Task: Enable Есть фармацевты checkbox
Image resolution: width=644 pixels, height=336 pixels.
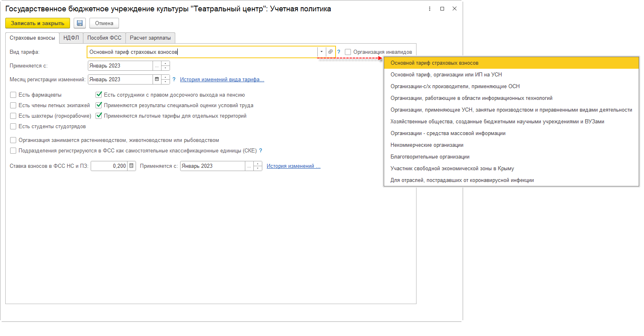Action: click(x=13, y=95)
